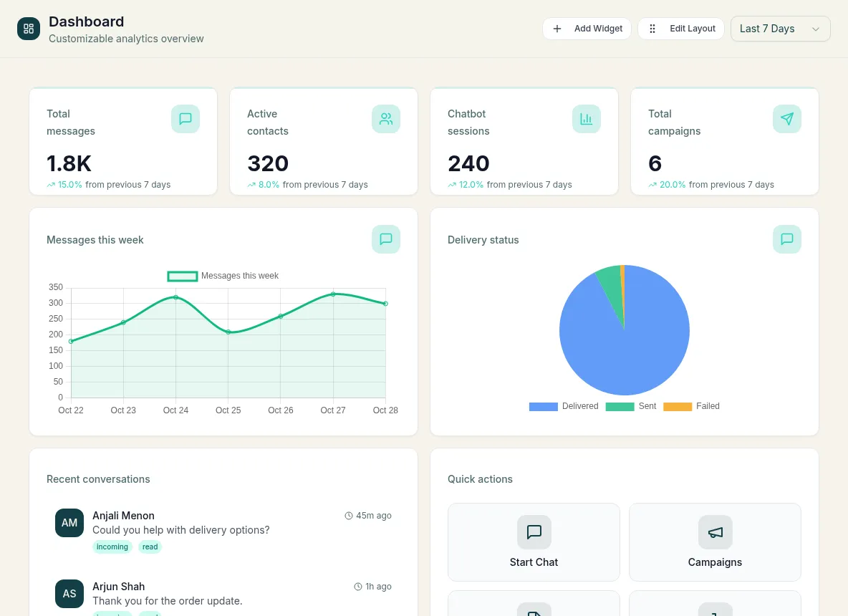
Task: Click Add Widget button
Action: click(x=587, y=29)
